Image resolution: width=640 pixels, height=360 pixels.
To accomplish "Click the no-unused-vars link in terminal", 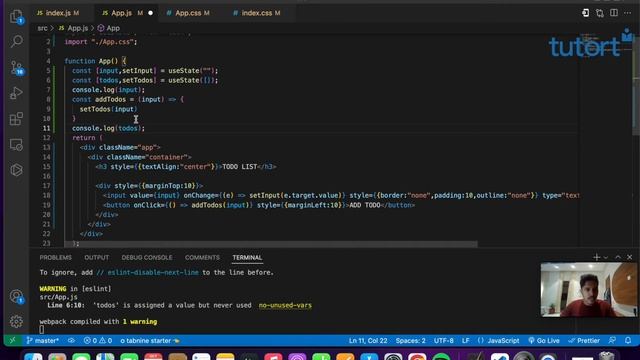I will point(285,305).
